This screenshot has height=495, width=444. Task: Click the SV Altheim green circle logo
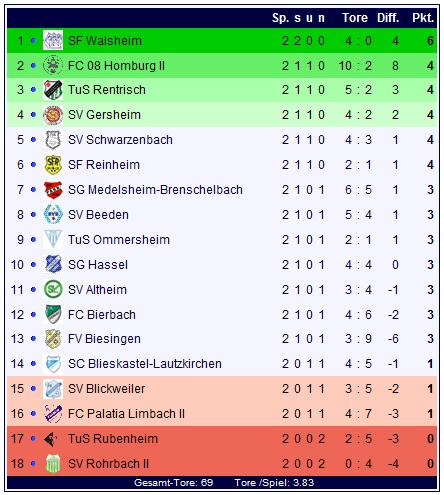[53, 289]
